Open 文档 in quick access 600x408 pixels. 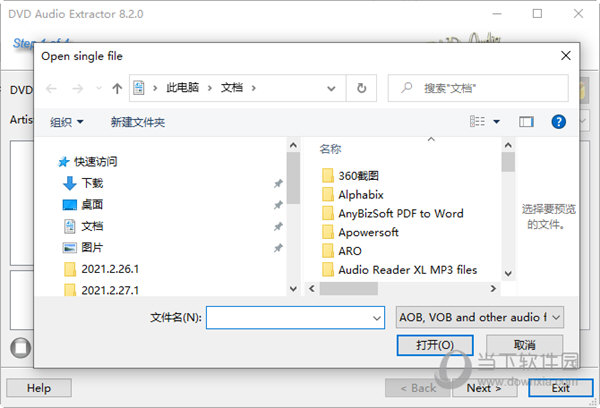point(83,226)
